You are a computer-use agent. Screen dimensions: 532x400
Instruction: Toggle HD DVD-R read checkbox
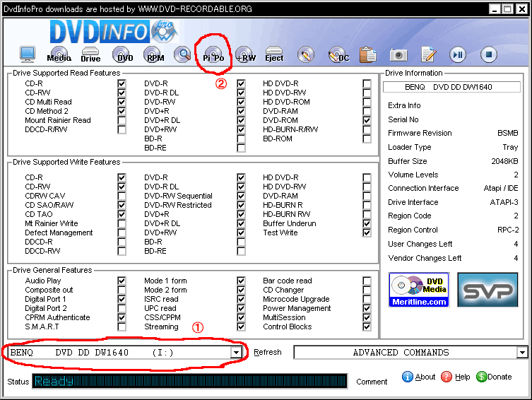(367, 83)
